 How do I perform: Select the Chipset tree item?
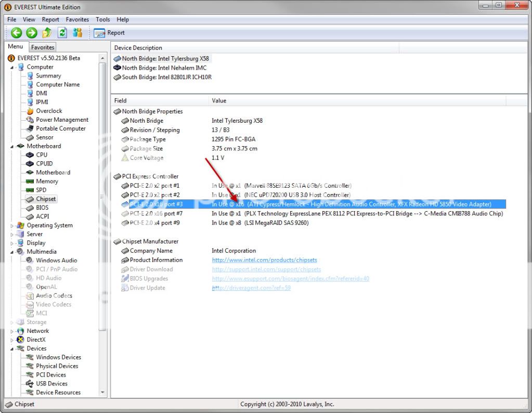(x=46, y=199)
